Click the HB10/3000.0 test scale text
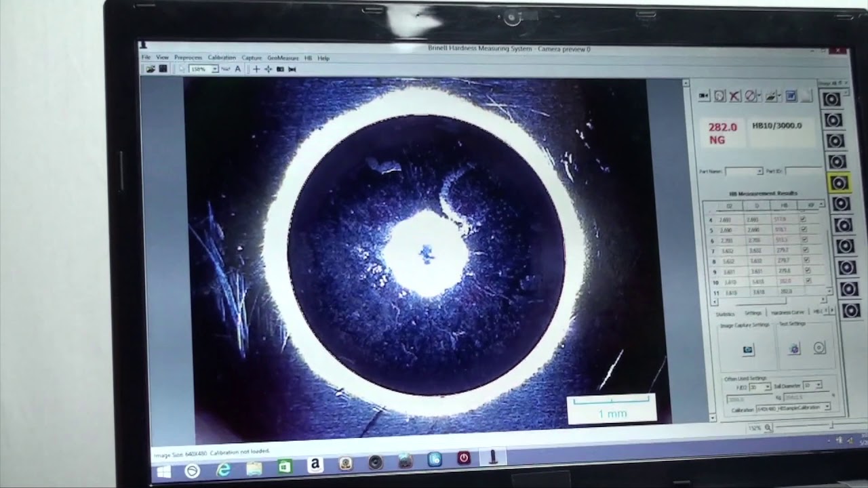 click(776, 125)
